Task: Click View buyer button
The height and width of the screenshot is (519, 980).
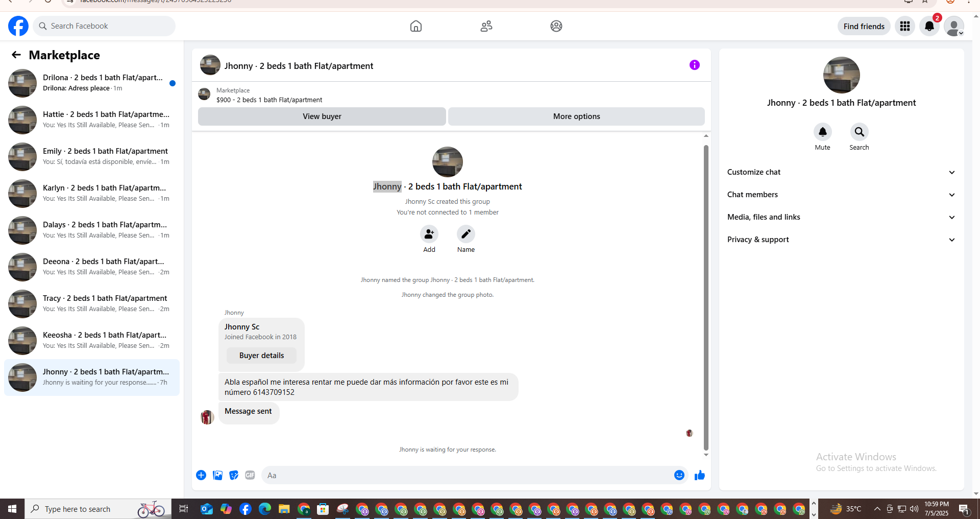Action: click(x=322, y=116)
